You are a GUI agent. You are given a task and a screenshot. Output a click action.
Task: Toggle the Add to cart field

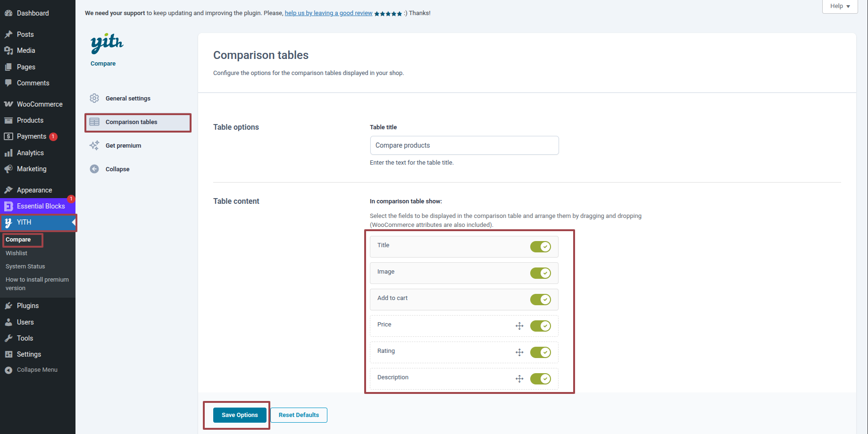pos(540,300)
